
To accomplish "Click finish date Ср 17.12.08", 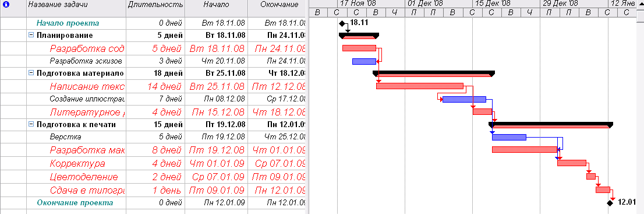I will [x=277, y=99].
